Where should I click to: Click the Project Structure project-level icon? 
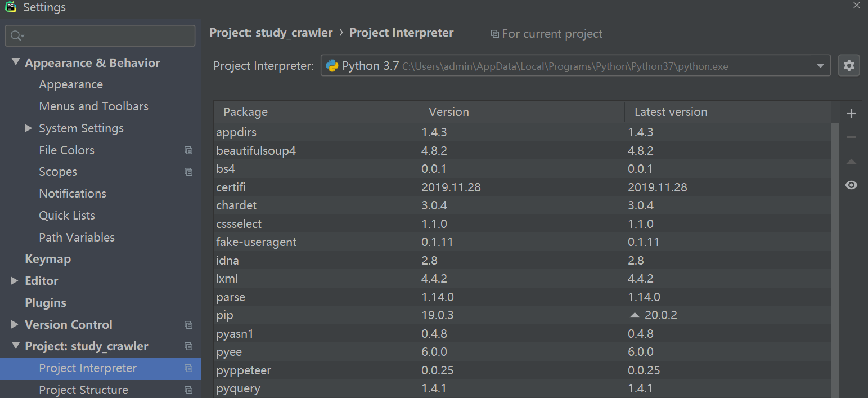188,390
